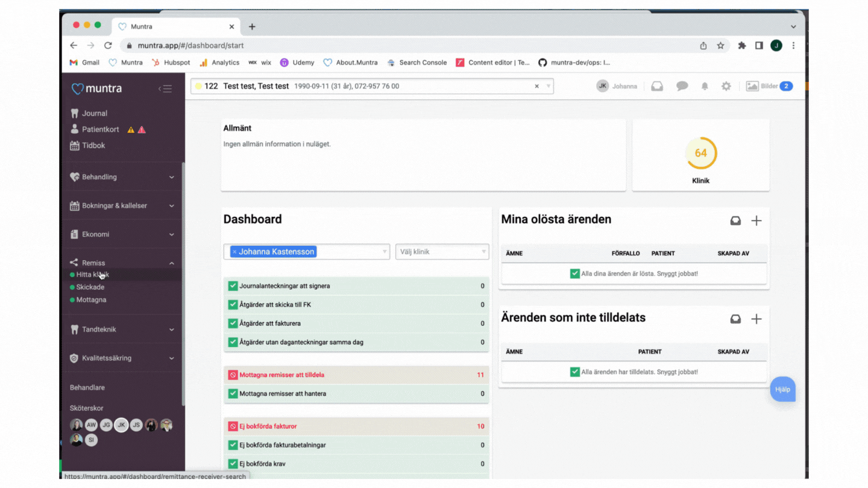Click the Klinik score 64 gauge

(x=700, y=153)
